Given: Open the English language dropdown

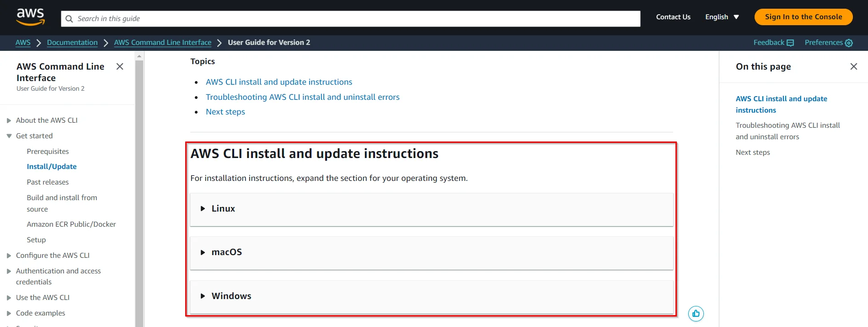Looking at the screenshot, I should point(722,17).
